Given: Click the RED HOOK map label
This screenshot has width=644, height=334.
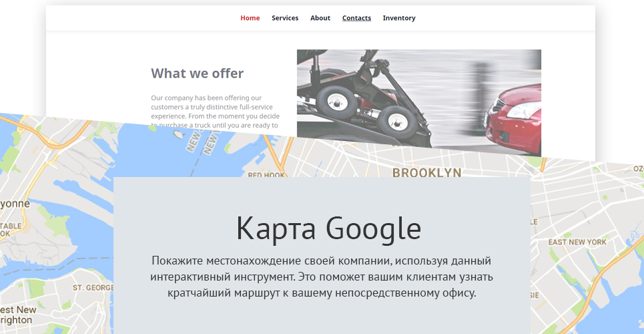Looking at the screenshot, I should pos(266,174).
